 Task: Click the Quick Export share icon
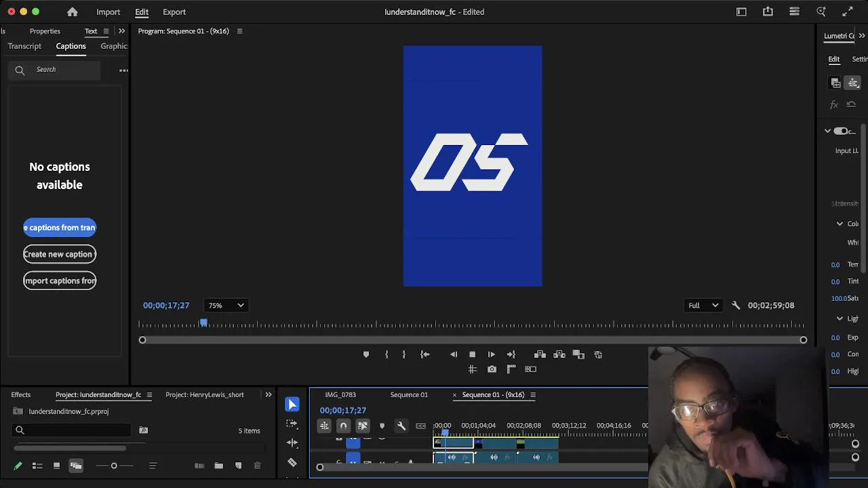tap(768, 12)
